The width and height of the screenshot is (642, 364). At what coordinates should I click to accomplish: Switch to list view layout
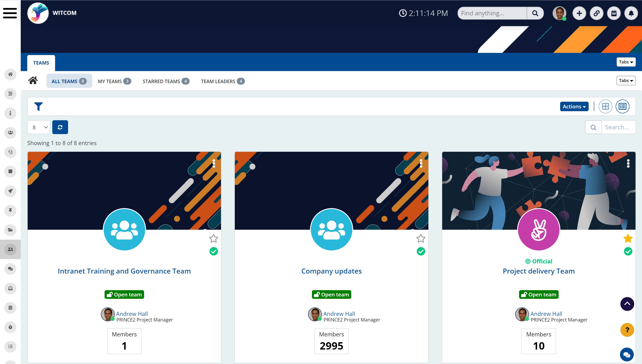coord(622,106)
